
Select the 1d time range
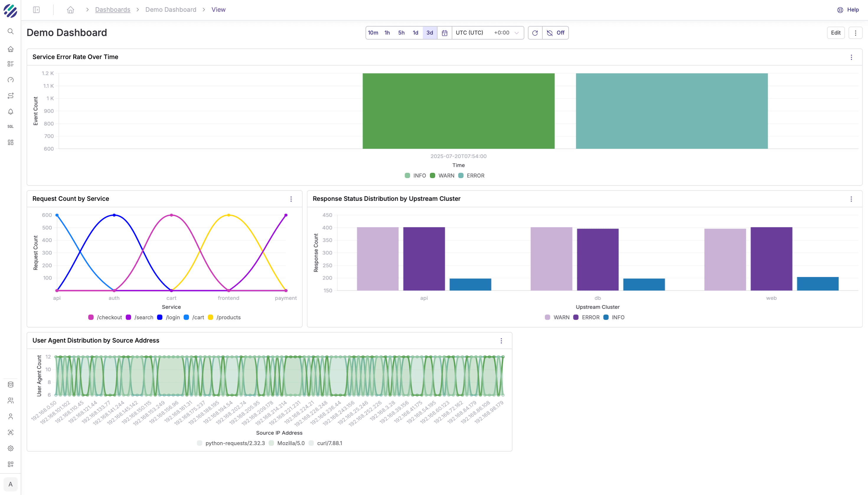click(415, 33)
